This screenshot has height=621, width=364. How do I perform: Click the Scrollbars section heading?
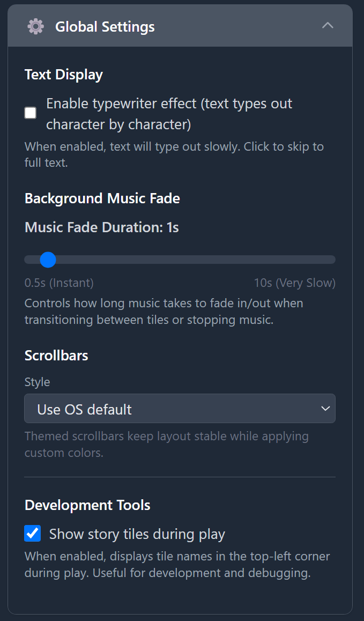click(56, 356)
